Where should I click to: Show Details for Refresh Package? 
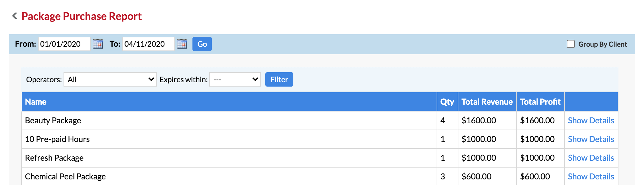591,158
